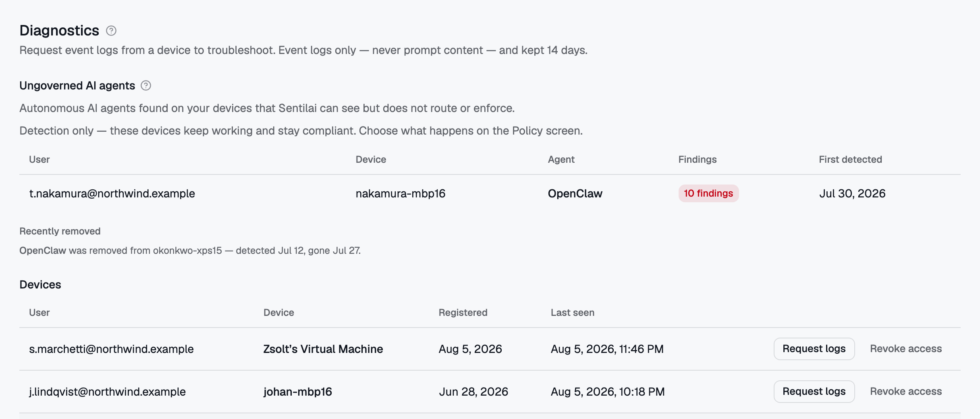Select the OpenClaw agent name
This screenshot has width=980, height=419.
click(575, 193)
